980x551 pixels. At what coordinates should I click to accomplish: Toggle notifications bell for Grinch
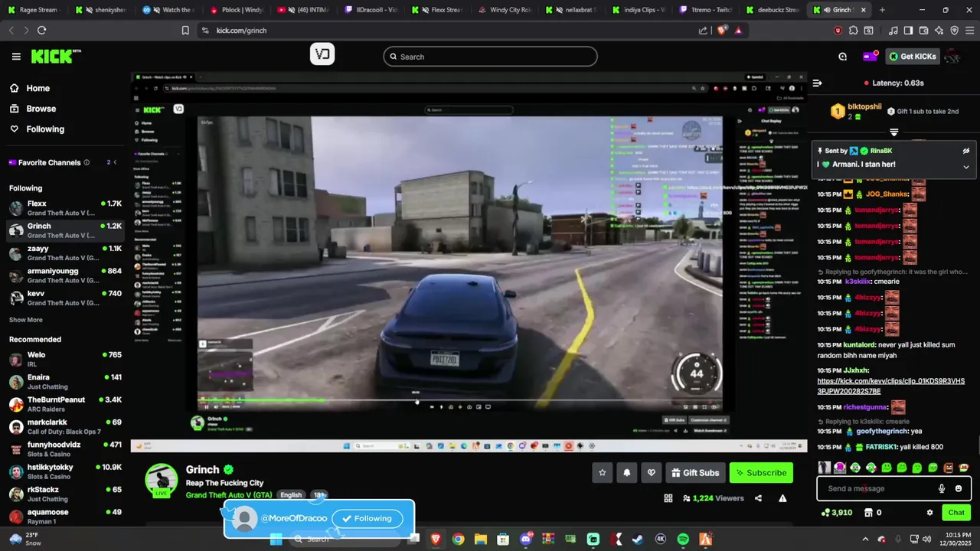(x=627, y=473)
